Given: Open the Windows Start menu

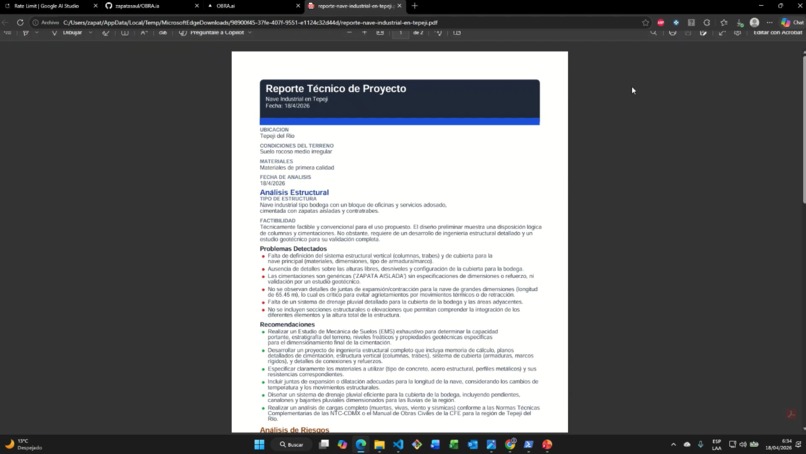Looking at the screenshot, I should (259, 444).
